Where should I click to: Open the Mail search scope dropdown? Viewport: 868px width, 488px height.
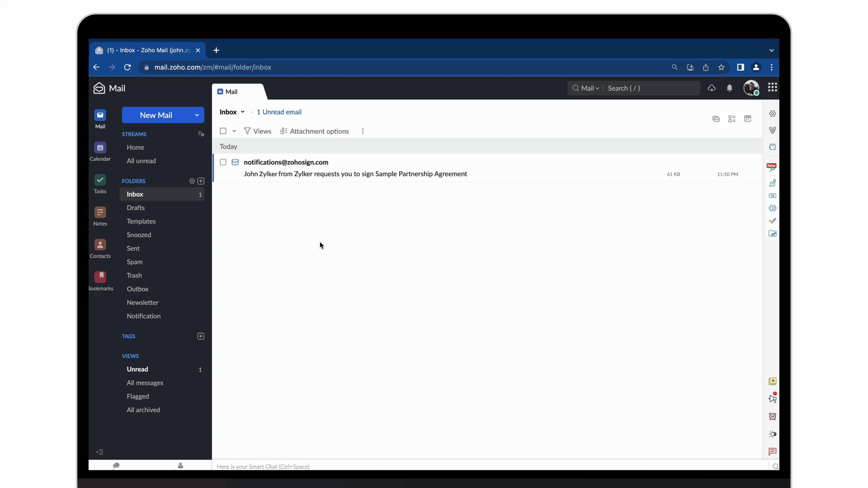point(590,89)
